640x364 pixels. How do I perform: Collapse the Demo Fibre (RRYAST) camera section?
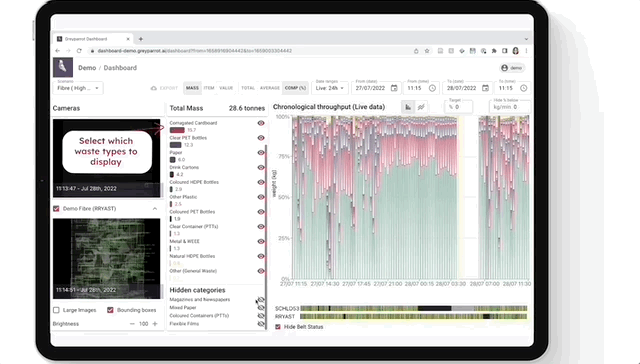tap(155, 209)
